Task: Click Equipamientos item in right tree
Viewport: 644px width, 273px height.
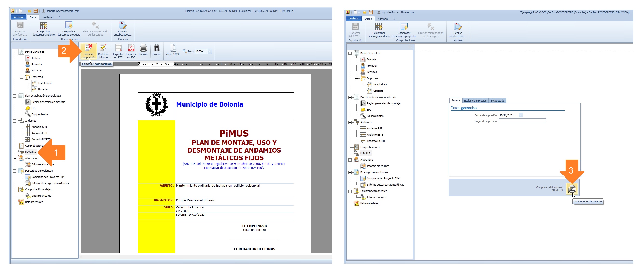Action: (x=375, y=116)
